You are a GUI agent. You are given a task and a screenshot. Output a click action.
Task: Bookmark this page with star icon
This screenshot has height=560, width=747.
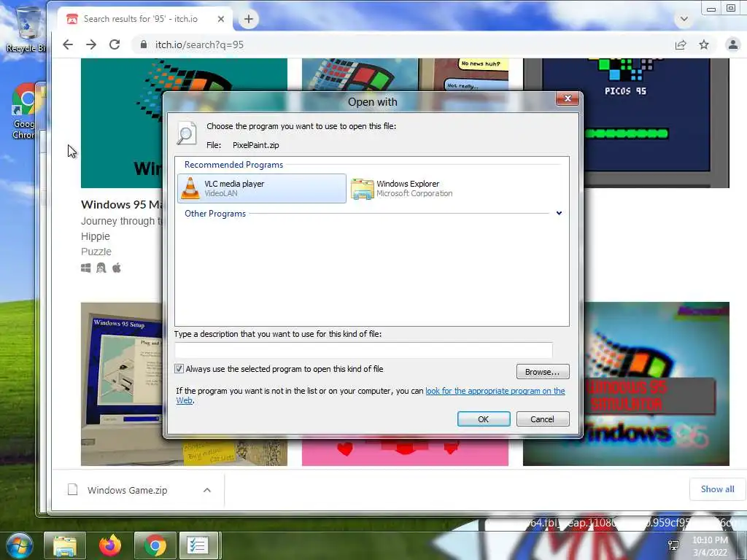pos(704,44)
